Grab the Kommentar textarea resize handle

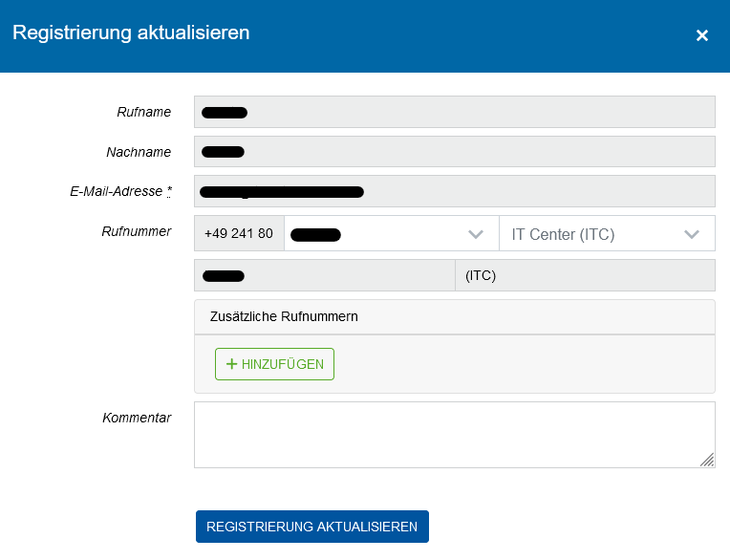(706, 460)
